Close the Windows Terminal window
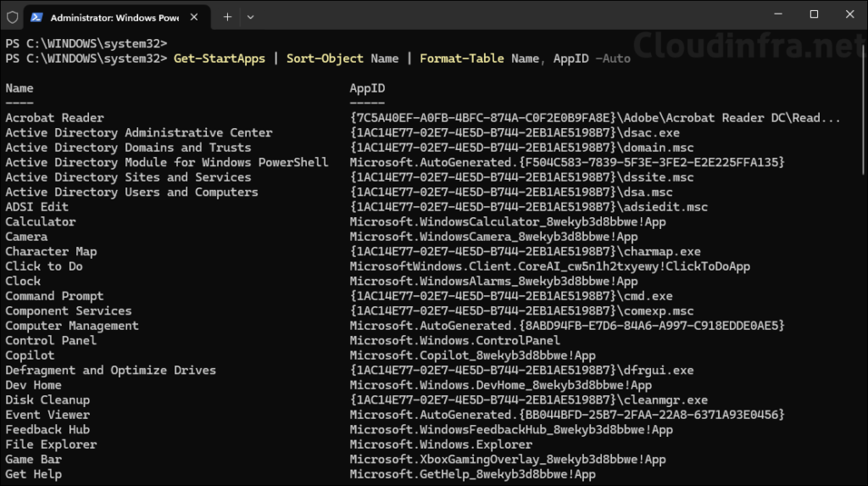Screen dimensions: 868x486 click(850, 14)
